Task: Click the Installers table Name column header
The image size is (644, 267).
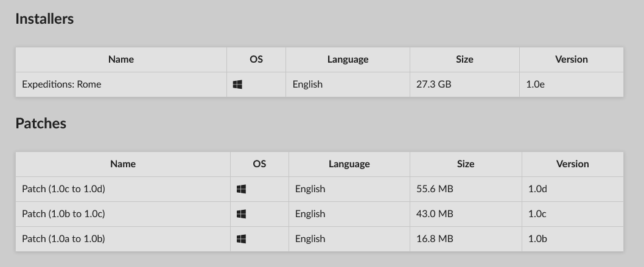Action: pos(121,60)
